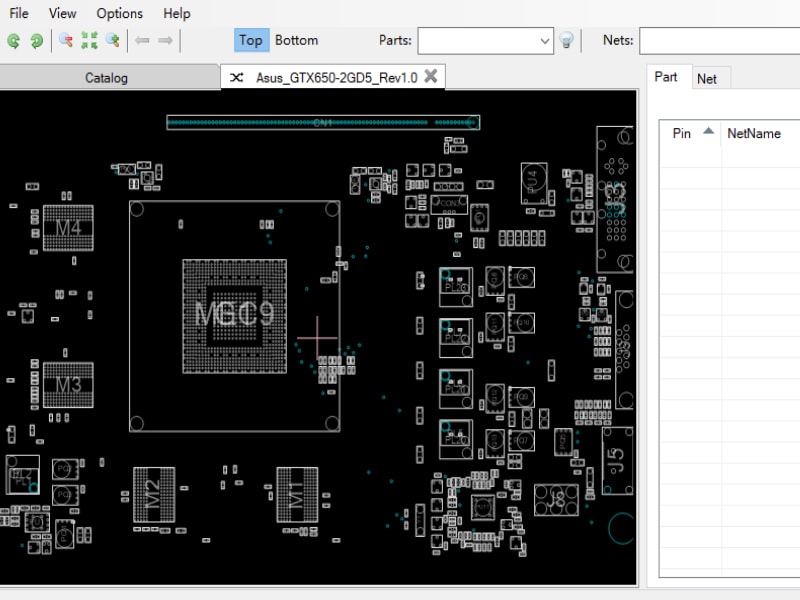Select the CN1 edge connector on board

click(323, 122)
